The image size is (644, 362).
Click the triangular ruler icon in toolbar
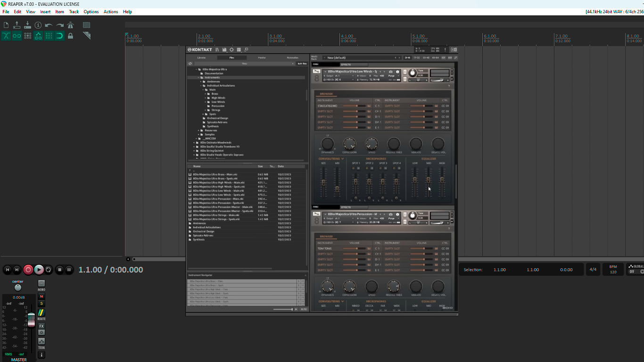pyautogui.click(x=87, y=35)
